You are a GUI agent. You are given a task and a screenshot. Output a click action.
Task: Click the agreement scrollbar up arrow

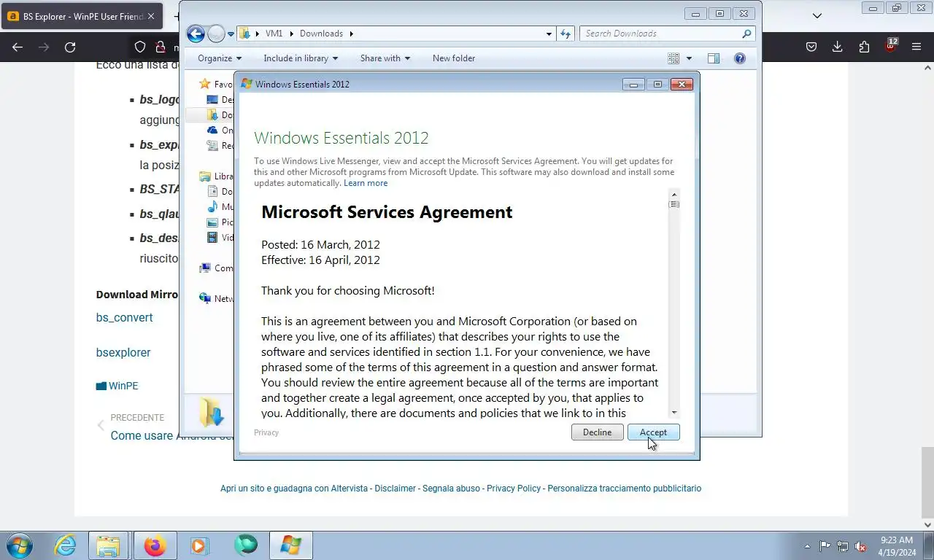[x=674, y=195]
